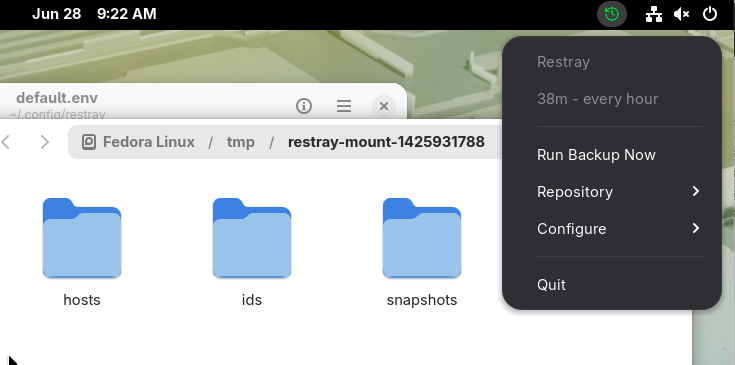
Task: Click the default.env title text
Action: pos(57,98)
